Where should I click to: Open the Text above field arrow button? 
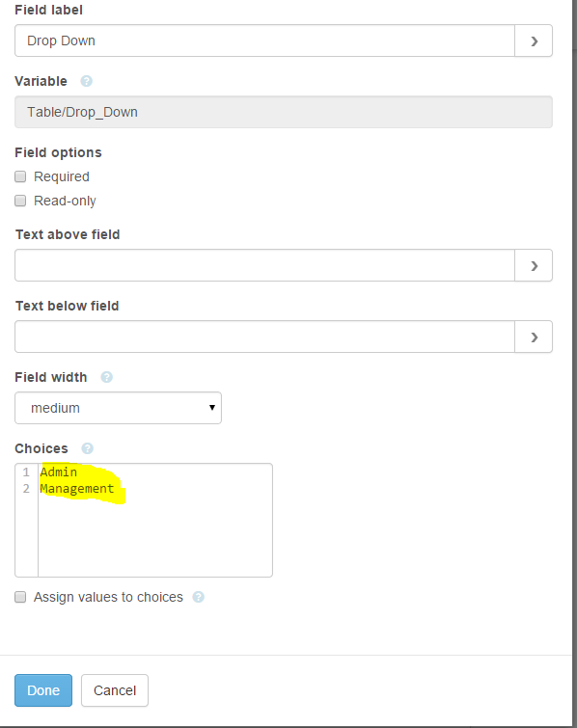tap(534, 265)
